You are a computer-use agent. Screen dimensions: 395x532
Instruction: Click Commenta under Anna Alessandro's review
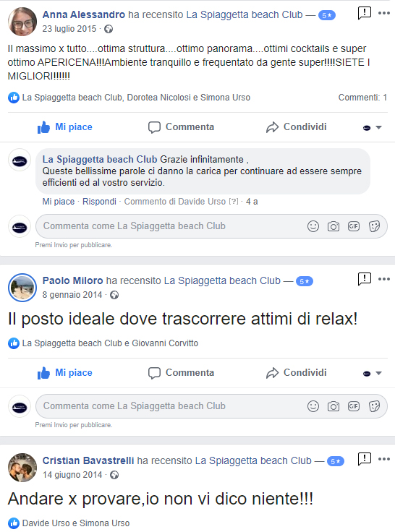point(181,127)
